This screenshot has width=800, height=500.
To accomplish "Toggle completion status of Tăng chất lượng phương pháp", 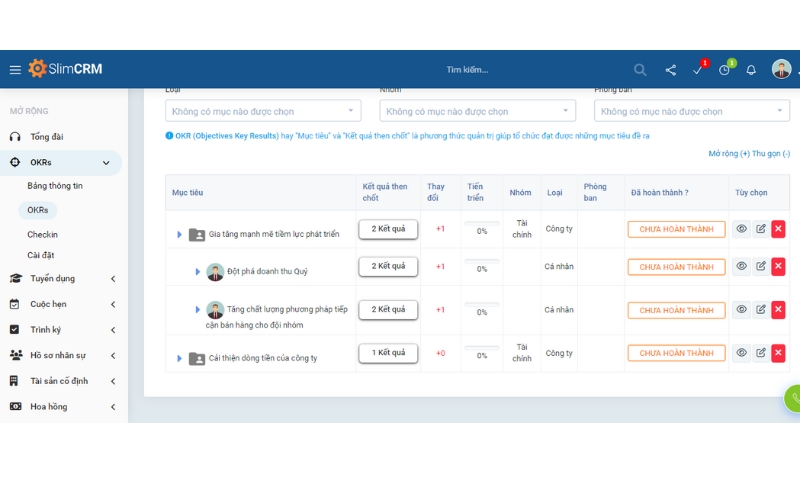I will (676, 310).
